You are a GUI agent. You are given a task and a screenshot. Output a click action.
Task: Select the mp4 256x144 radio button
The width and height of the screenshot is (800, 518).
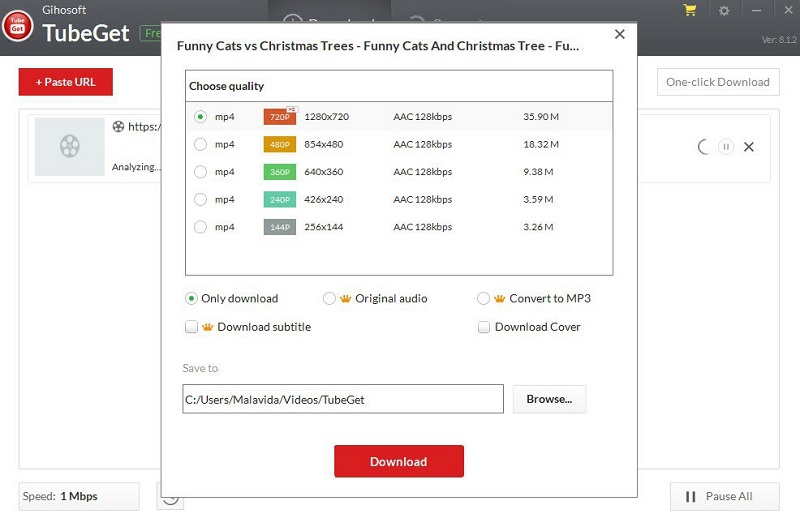201,227
